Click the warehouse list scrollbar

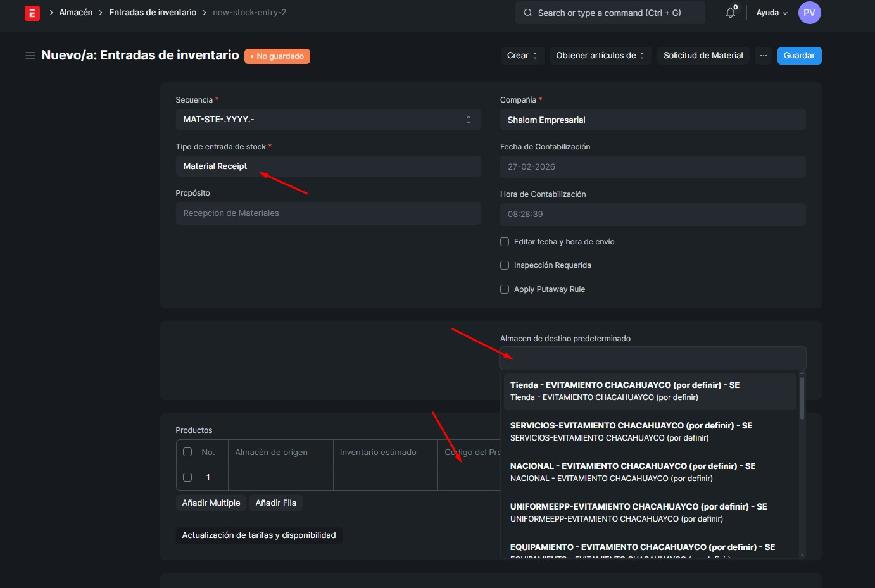point(802,399)
